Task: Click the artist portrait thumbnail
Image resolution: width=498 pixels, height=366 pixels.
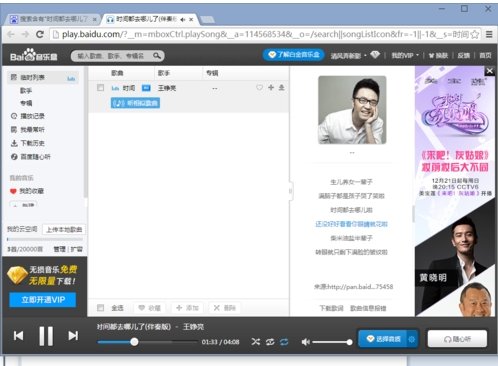Action: pos(352,110)
